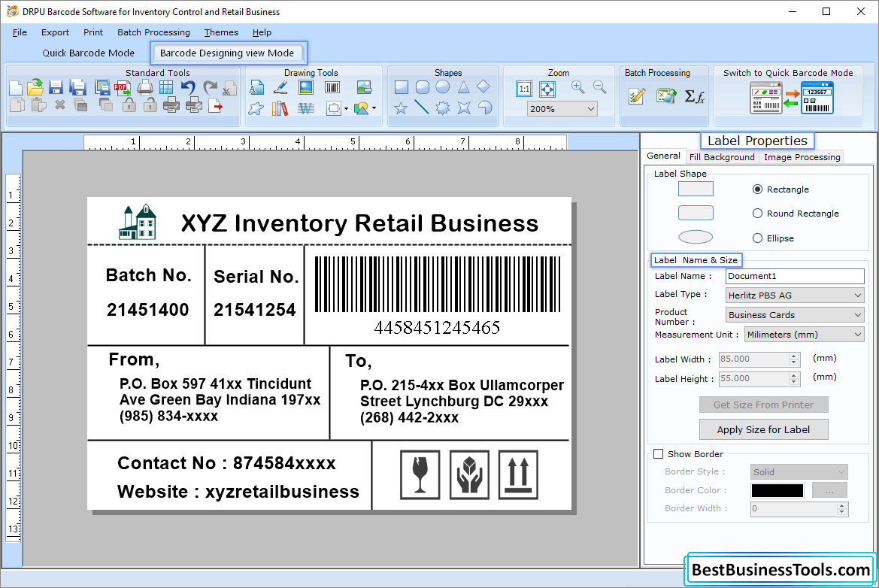The height and width of the screenshot is (588, 879).
Task: Open the General properties tab
Action: click(664, 156)
